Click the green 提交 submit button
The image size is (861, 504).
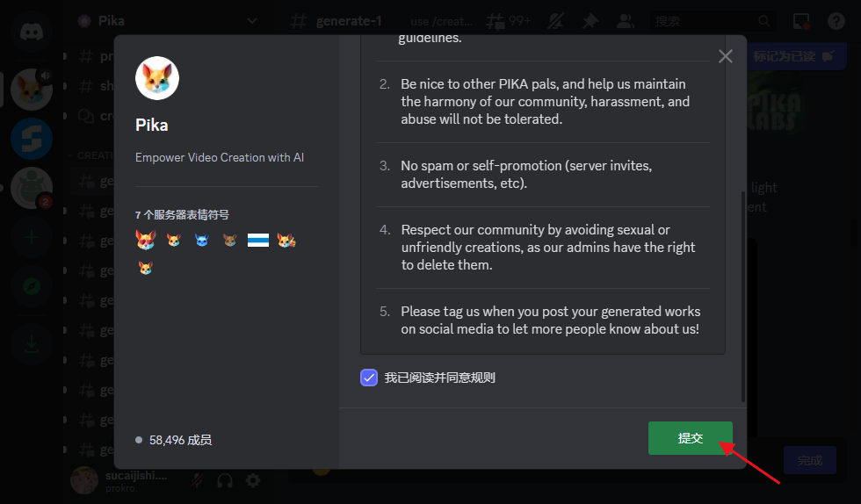(690, 438)
